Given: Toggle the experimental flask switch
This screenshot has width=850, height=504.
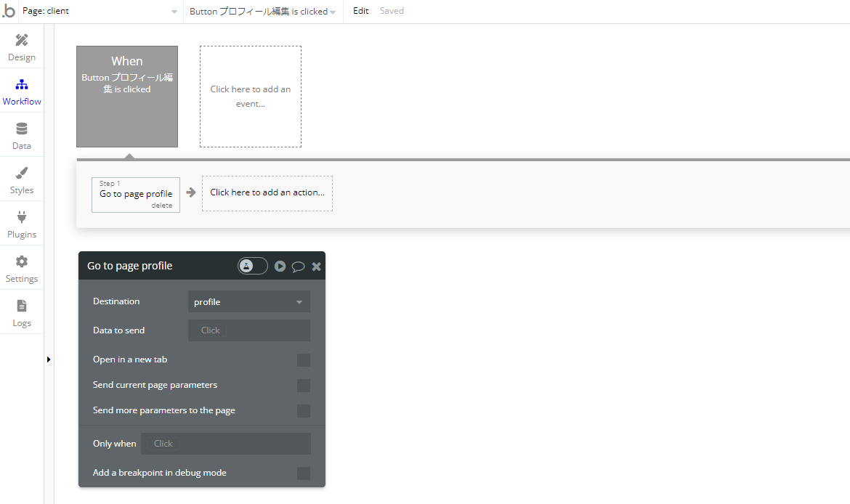Looking at the screenshot, I should click(253, 266).
